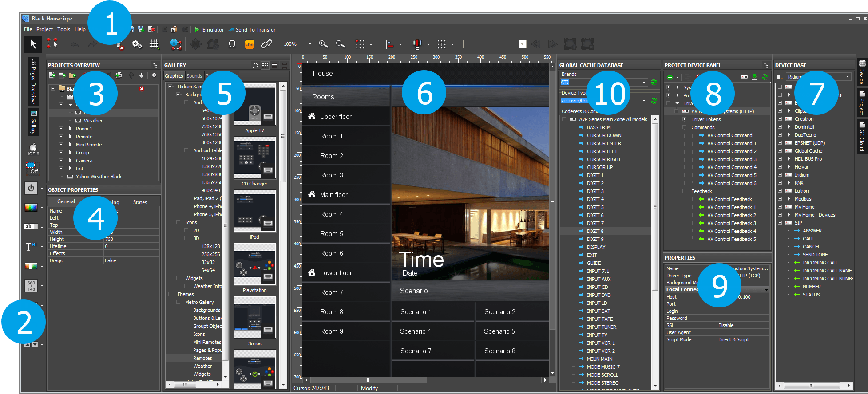Open the Tools menu
Viewport: 868px width, 394px height.
tap(63, 29)
